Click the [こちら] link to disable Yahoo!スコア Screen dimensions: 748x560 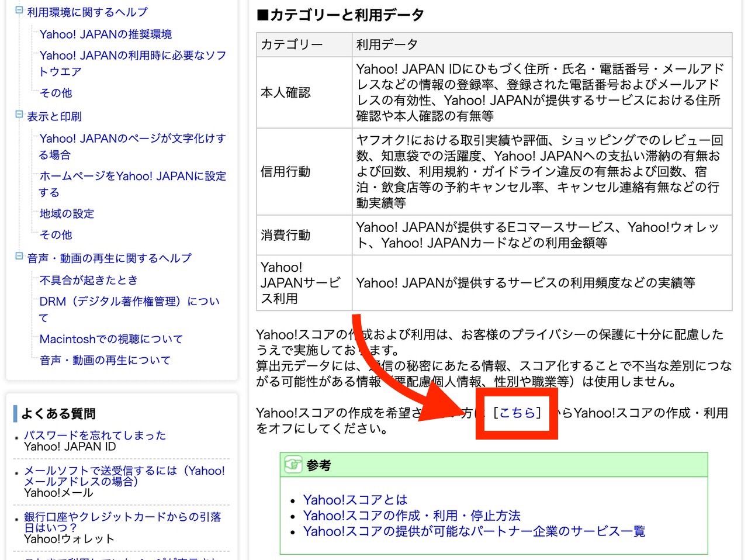coord(517,413)
